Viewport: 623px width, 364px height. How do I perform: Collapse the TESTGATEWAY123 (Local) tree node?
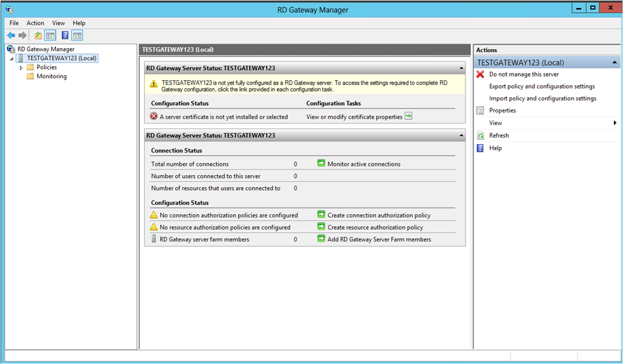[12, 59]
